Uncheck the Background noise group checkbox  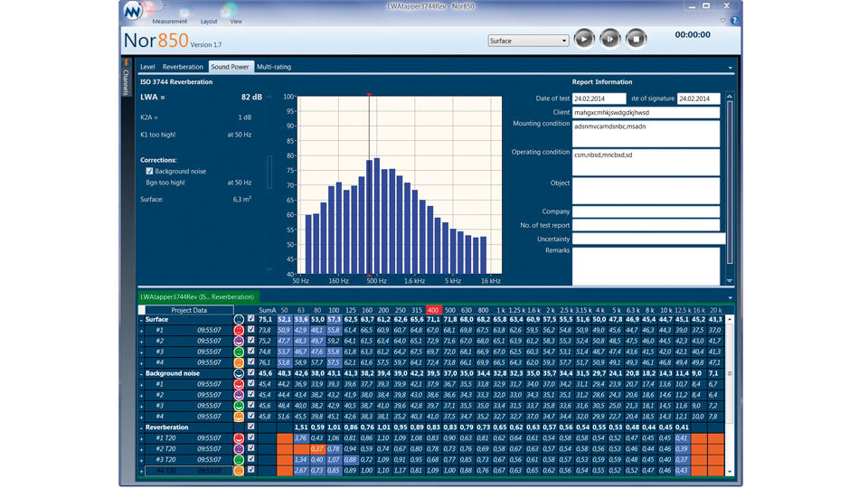pyautogui.click(x=251, y=372)
